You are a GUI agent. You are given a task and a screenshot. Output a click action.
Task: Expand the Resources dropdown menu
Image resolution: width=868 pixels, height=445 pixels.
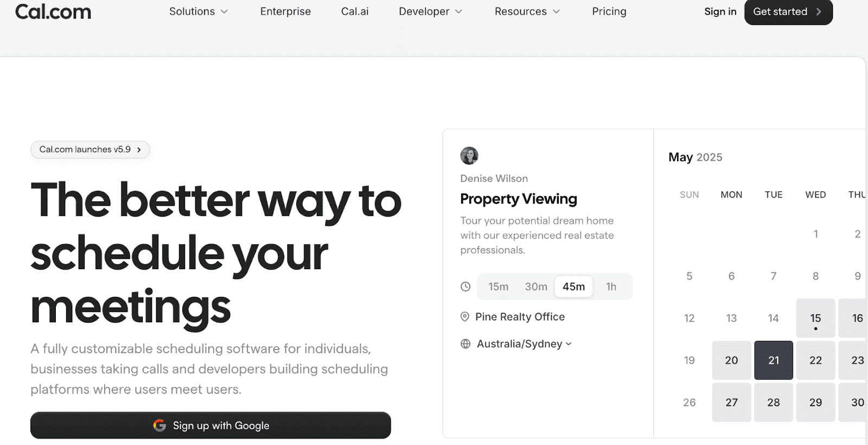click(527, 11)
